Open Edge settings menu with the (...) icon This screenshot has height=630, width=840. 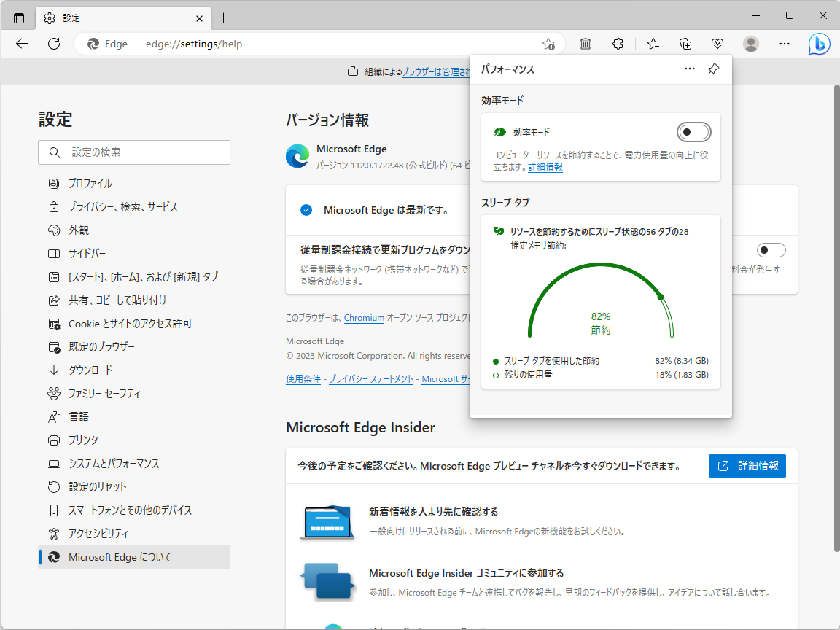pyautogui.click(x=784, y=44)
